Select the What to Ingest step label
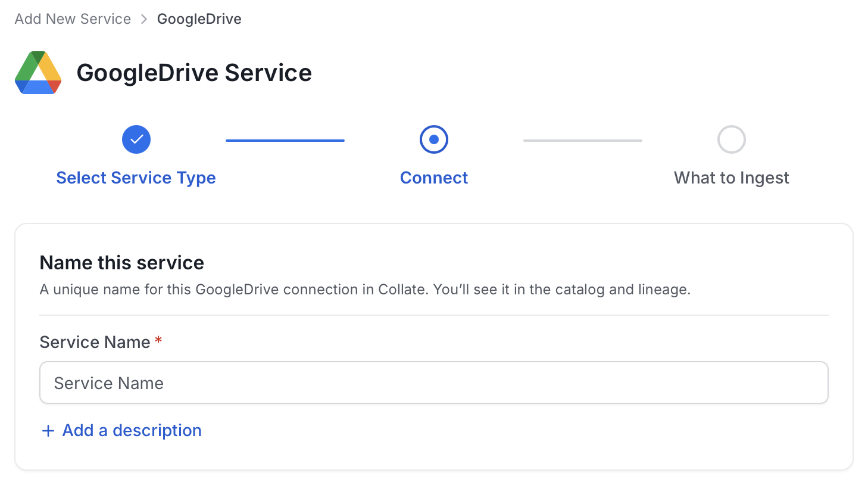Screen dimensions: 868x485 tap(732, 178)
